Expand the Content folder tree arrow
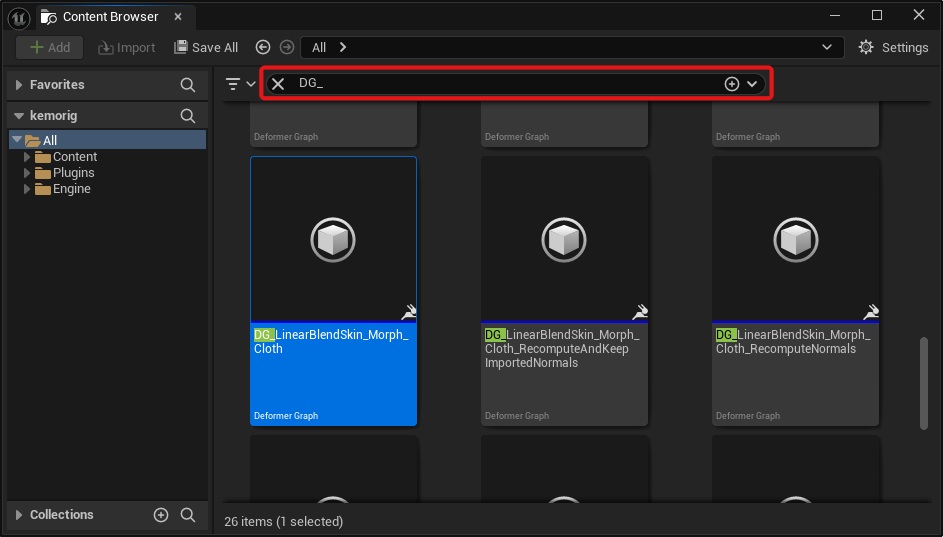 [27, 157]
